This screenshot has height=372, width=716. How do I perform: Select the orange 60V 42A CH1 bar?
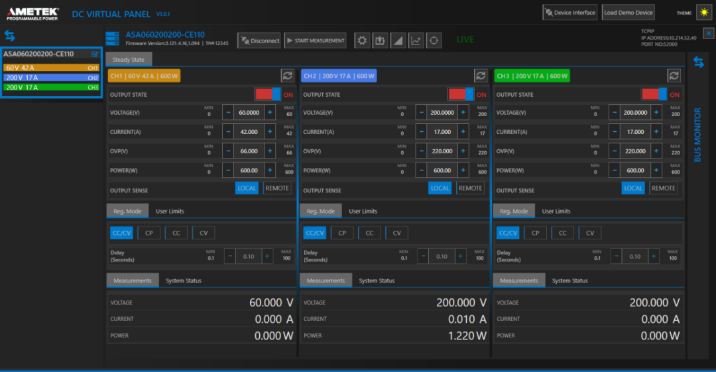[51, 68]
